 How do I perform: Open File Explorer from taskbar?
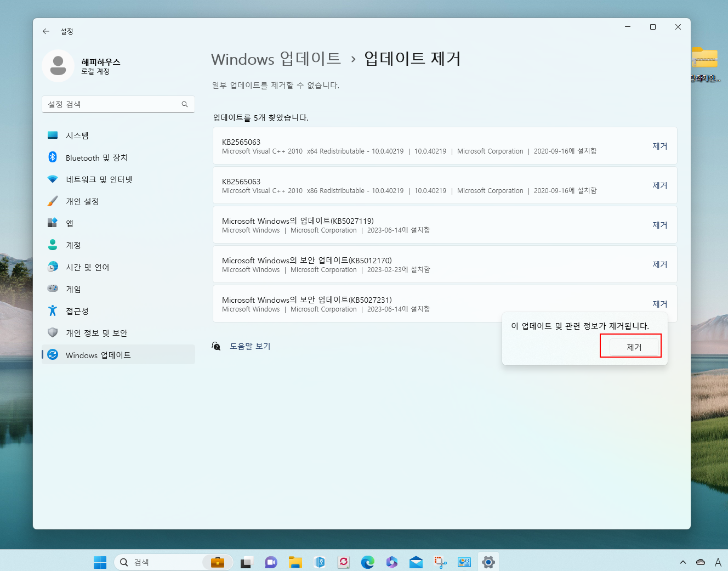295,562
